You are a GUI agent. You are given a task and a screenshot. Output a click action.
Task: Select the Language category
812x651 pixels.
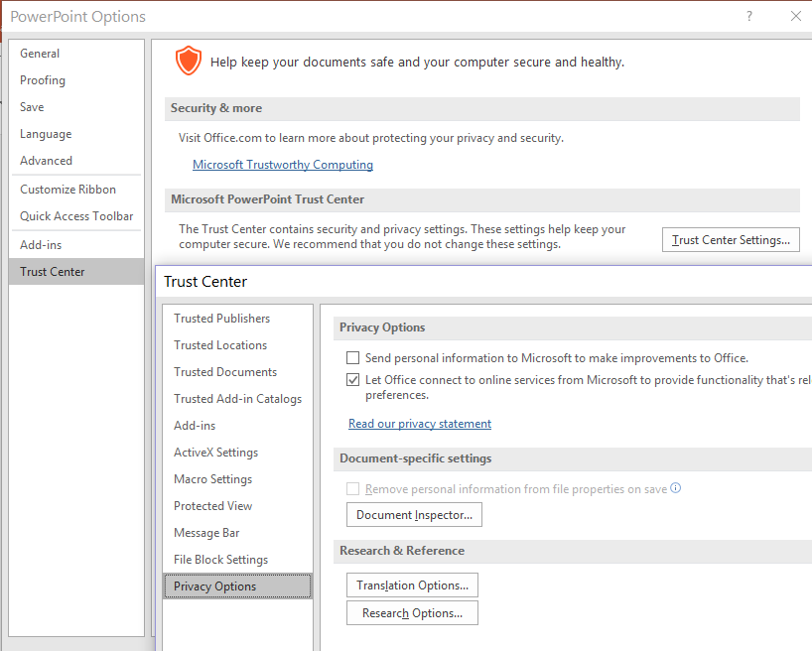click(x=76, y=134)
